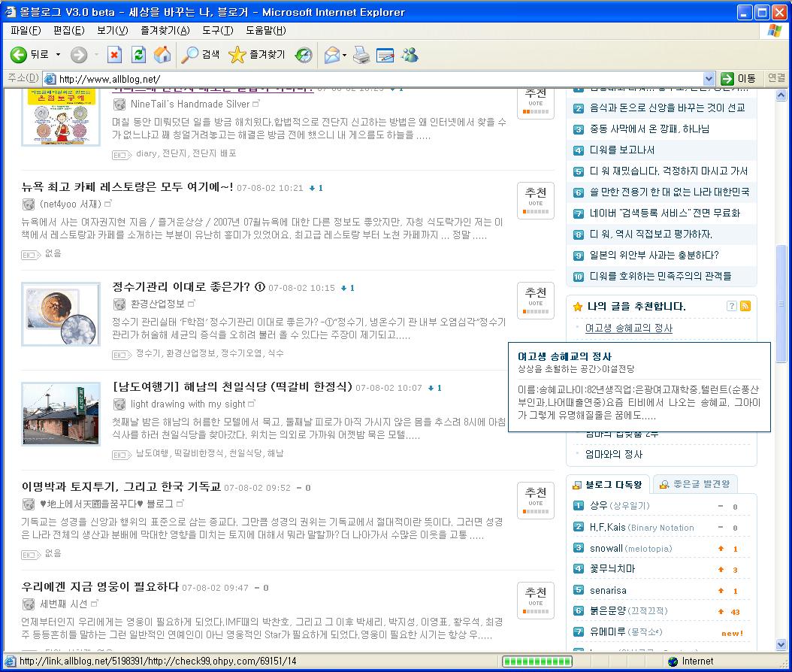The image size is (792, 672).
Task: Go to the browser Home page
Action: [162, 55]
